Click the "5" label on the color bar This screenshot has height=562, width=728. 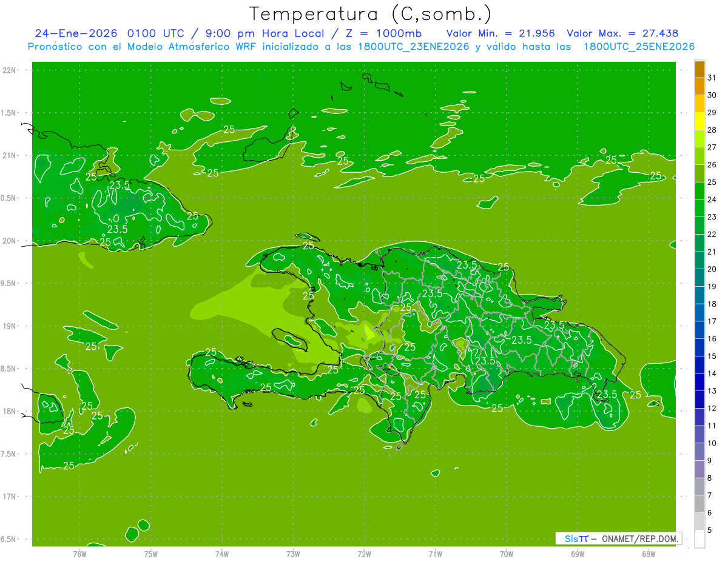(x=710, y=530)
